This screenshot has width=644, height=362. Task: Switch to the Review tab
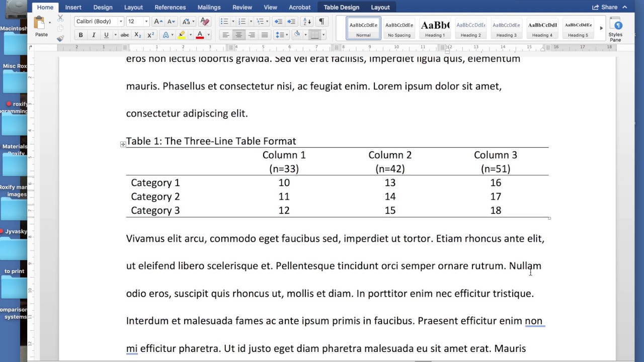[x=242, y=7]
